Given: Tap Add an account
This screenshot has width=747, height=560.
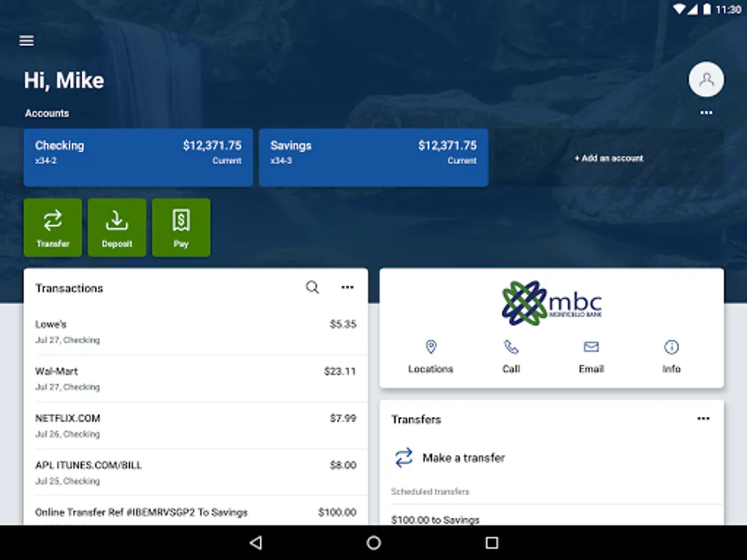Looking at the screenshot, I should (x=609, y=158).
